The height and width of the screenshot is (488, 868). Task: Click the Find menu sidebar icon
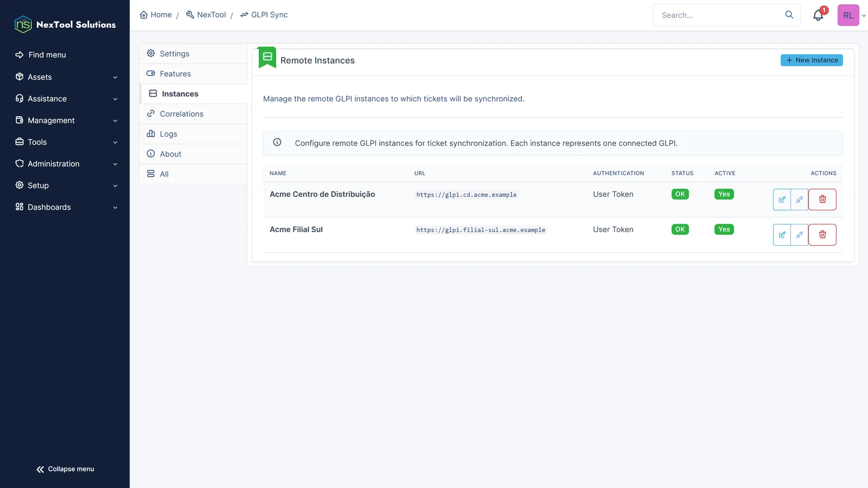point(20,55)
